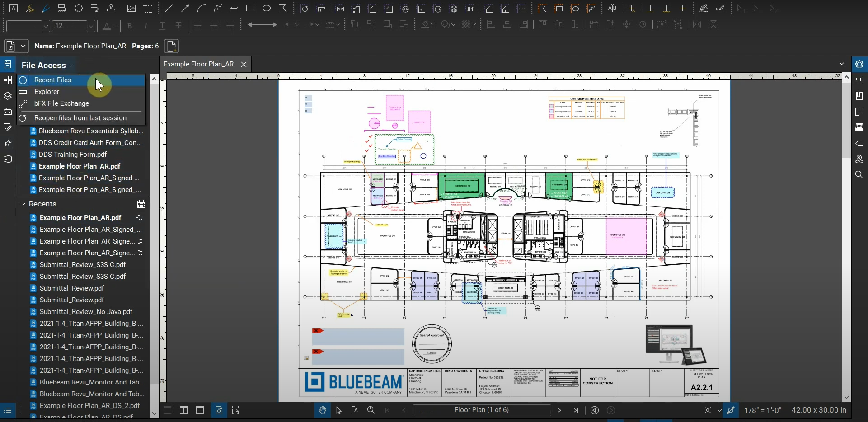The height and width of the screenshot is (422, 868).
Task: Unpin the Example Floor Plan_AR_Signed recent file
Action: click(140, 241)
